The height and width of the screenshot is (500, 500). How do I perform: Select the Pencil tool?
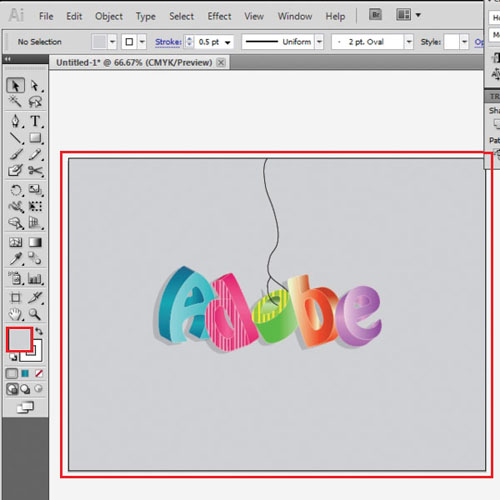[x=35, y=154]
